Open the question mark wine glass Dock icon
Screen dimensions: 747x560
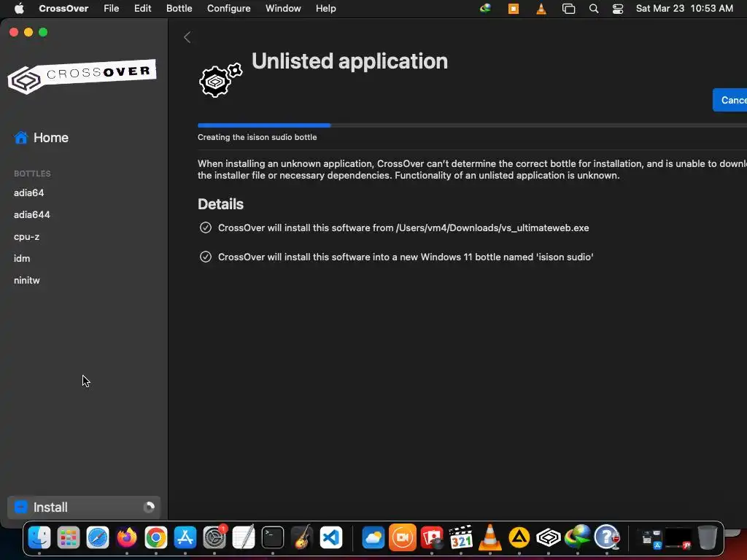(607, 538)
